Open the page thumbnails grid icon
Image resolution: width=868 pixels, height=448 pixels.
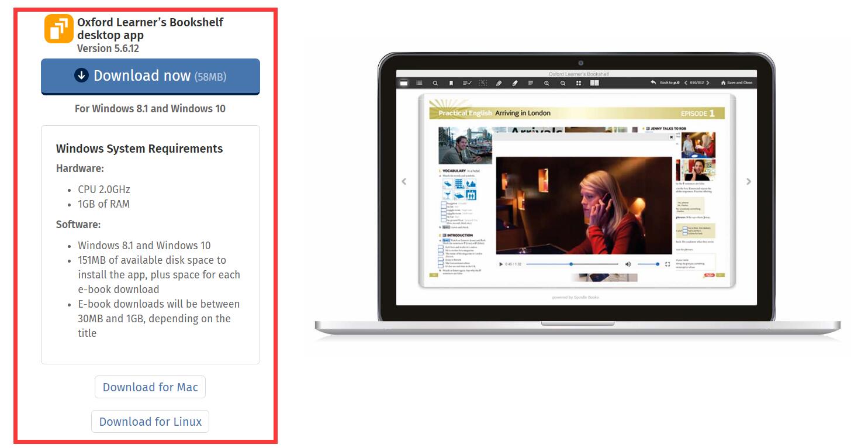(x=579, y=83)
